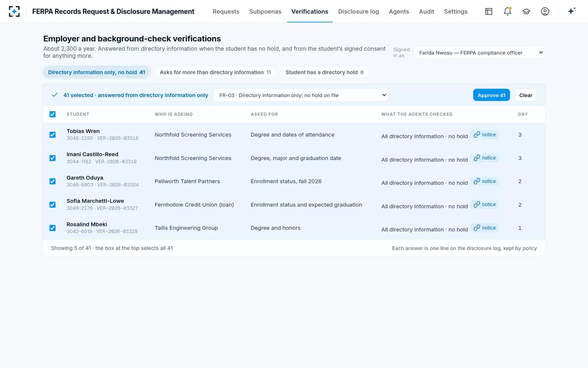The height and width of the screenshot is (368, 588).
Task: Open the notice link for Imani Castillo-Reed
Action: (x=485, y=158)
